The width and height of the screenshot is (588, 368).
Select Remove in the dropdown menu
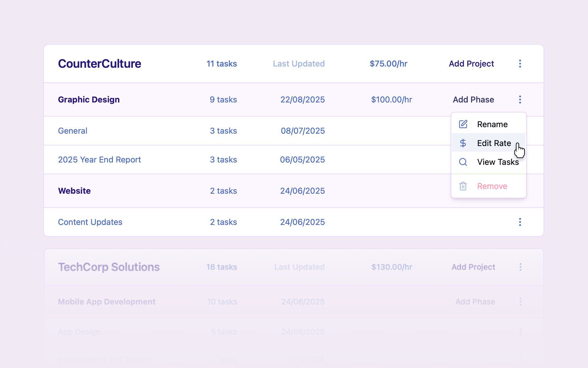pyautogui.click(x=492, y=186)
